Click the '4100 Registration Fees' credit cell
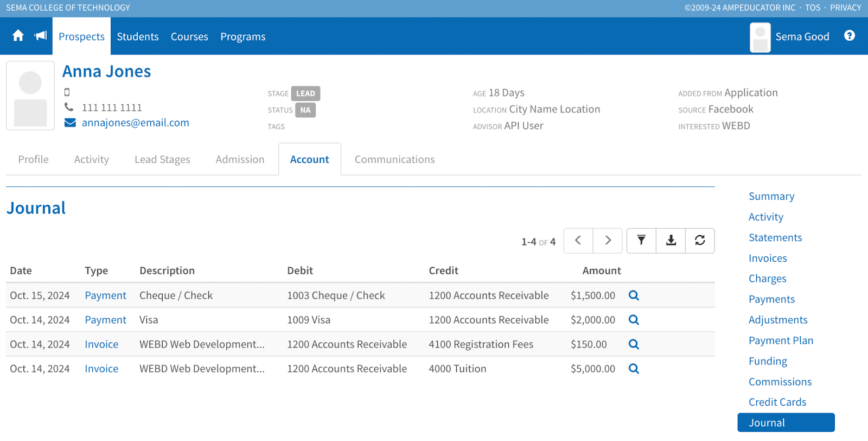Screen dimensions: 868x441 pos(481,344)
